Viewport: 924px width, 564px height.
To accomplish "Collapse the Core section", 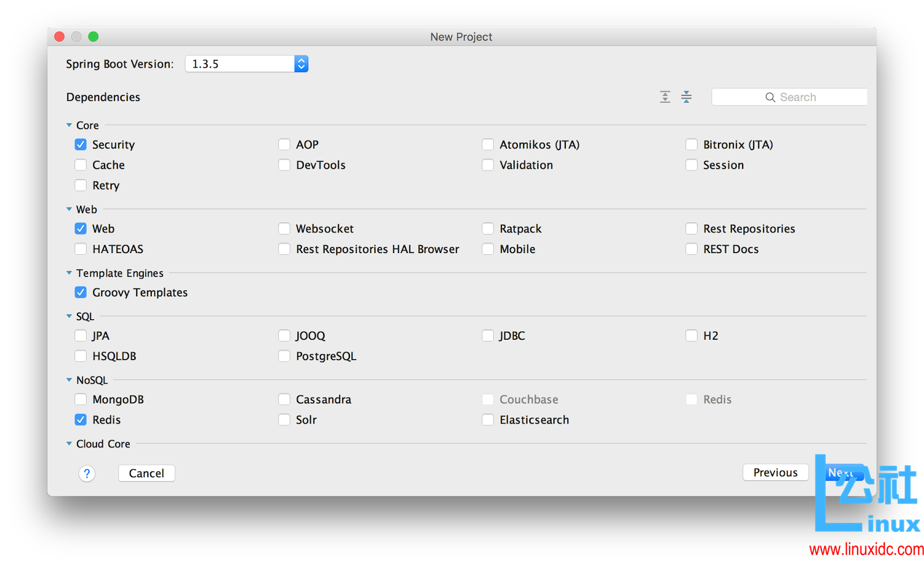I will click(69, 125).
